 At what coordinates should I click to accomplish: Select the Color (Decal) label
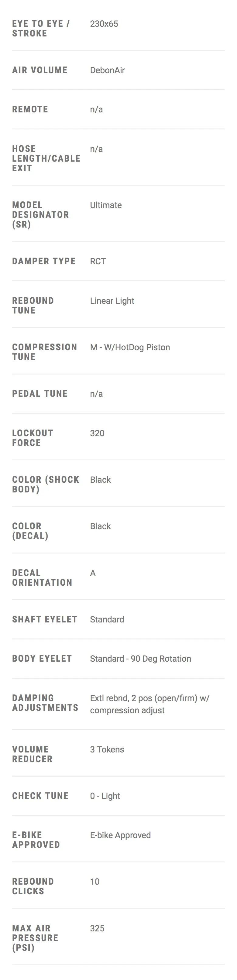click(x=30, y=531)
